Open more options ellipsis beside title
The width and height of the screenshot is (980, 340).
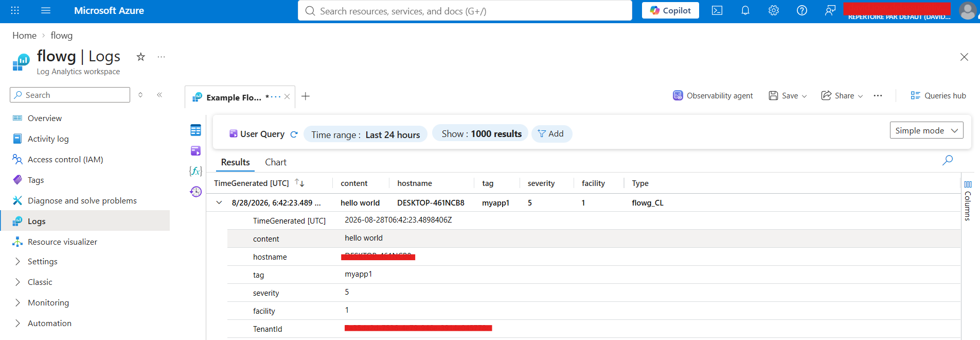tap(161, 57)
